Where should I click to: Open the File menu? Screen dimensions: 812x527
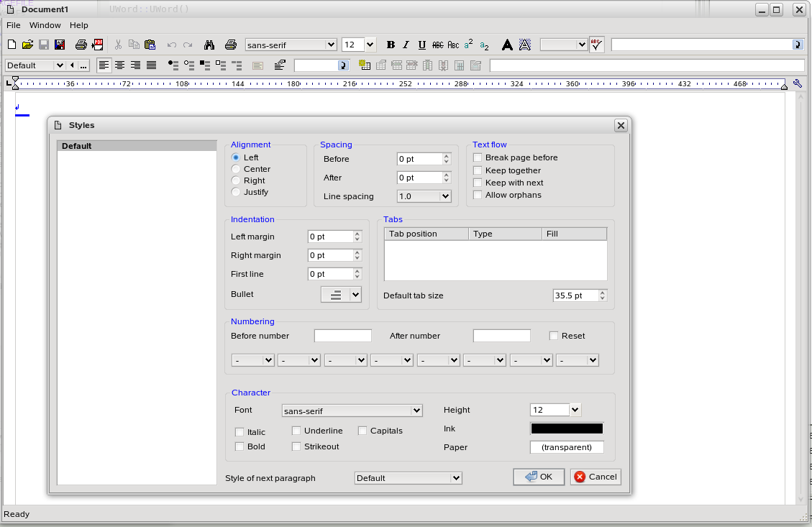[x=13, y=25]
